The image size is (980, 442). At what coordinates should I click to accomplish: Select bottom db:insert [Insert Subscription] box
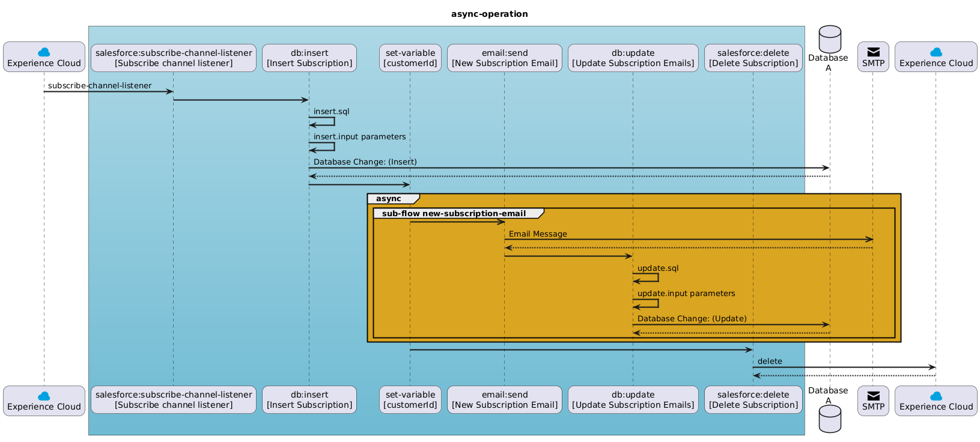coord(309,400)
